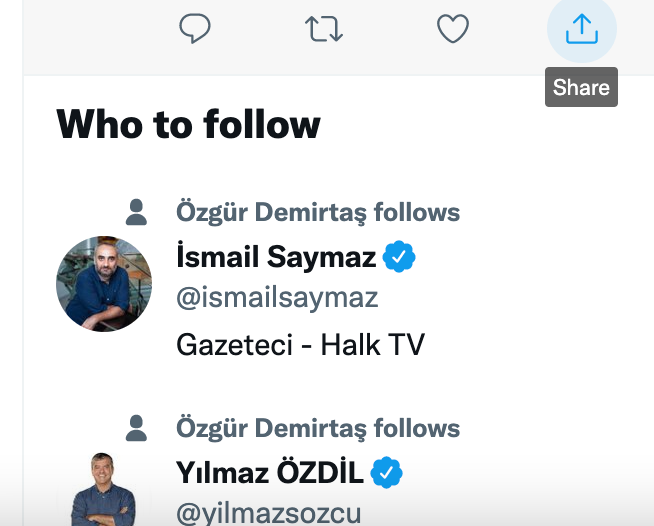Open İsmail Saymaz's profile picture
This screenshot has width=654, height=526.
pyautogui.click(x=104, y=284)
